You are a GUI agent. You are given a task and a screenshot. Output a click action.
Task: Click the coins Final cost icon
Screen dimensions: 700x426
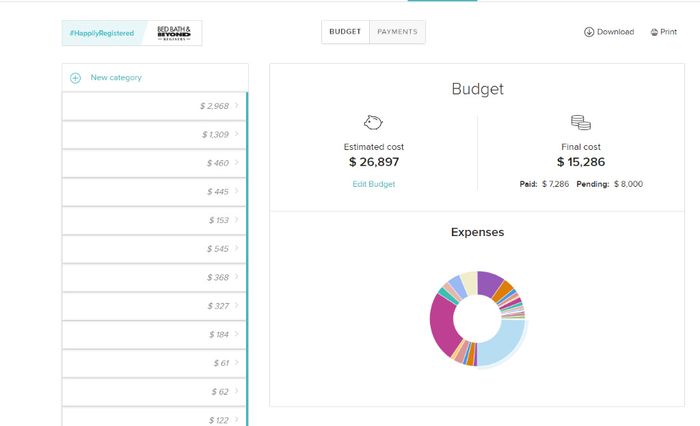pos(581,122)
